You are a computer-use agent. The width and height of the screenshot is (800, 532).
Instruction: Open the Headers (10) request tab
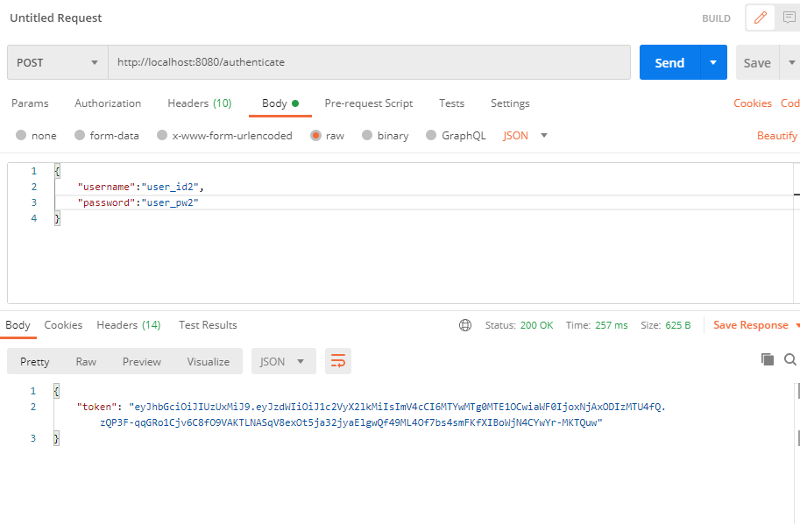200,103
